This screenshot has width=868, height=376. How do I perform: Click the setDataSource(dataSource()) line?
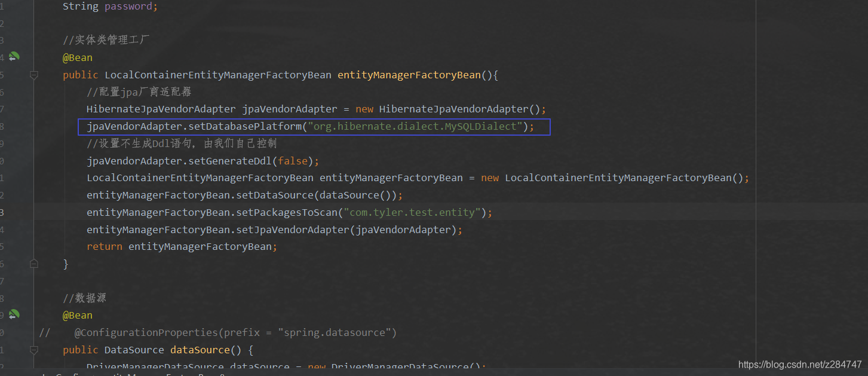[245, 195]
